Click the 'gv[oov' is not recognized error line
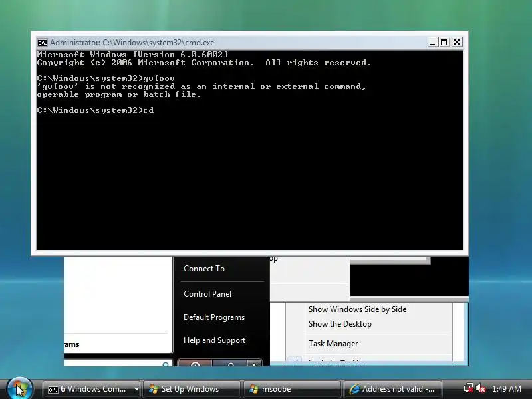532x399 pixels. (x=201, y=86)
